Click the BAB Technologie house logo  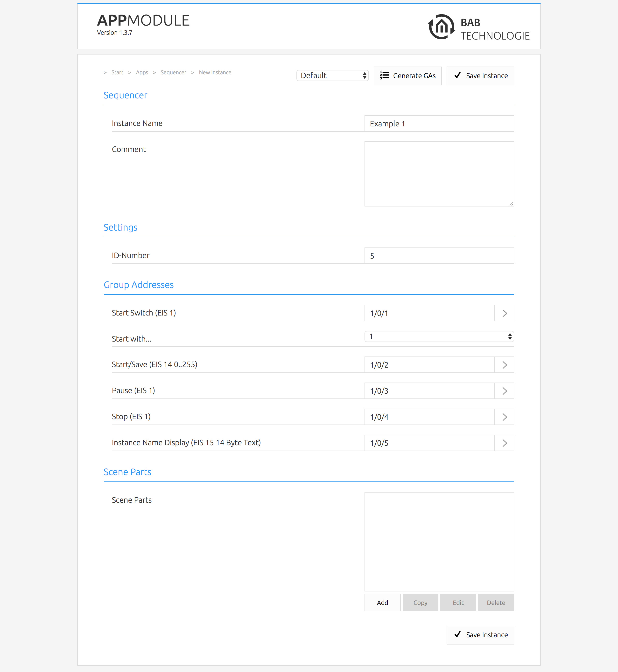442,27
